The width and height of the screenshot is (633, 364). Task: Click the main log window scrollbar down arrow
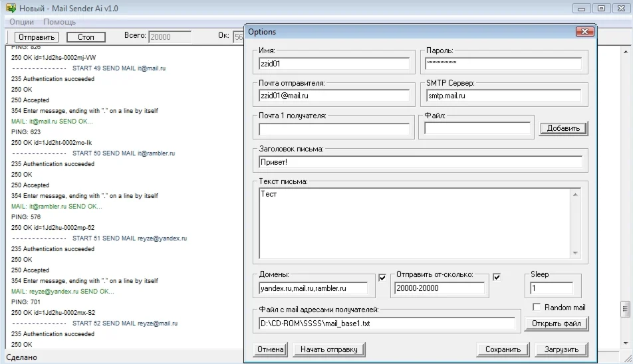click(625, 343)
